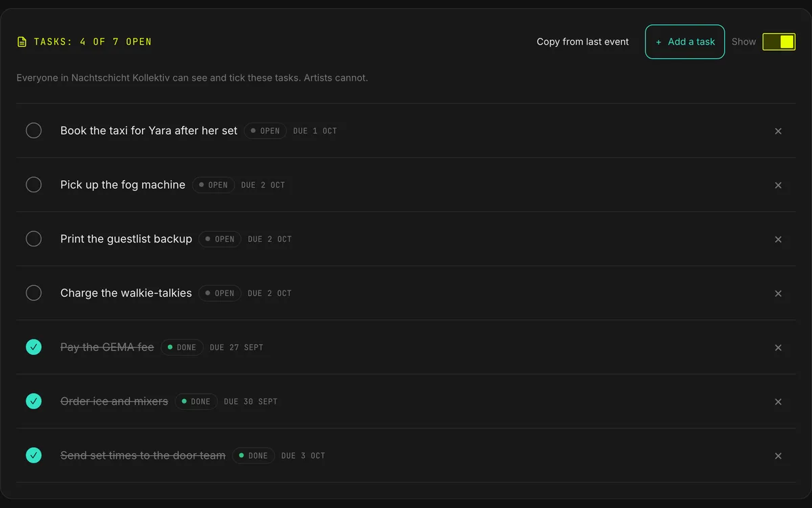
Task: Click due date on fog machine task
Action: point(263,185)
